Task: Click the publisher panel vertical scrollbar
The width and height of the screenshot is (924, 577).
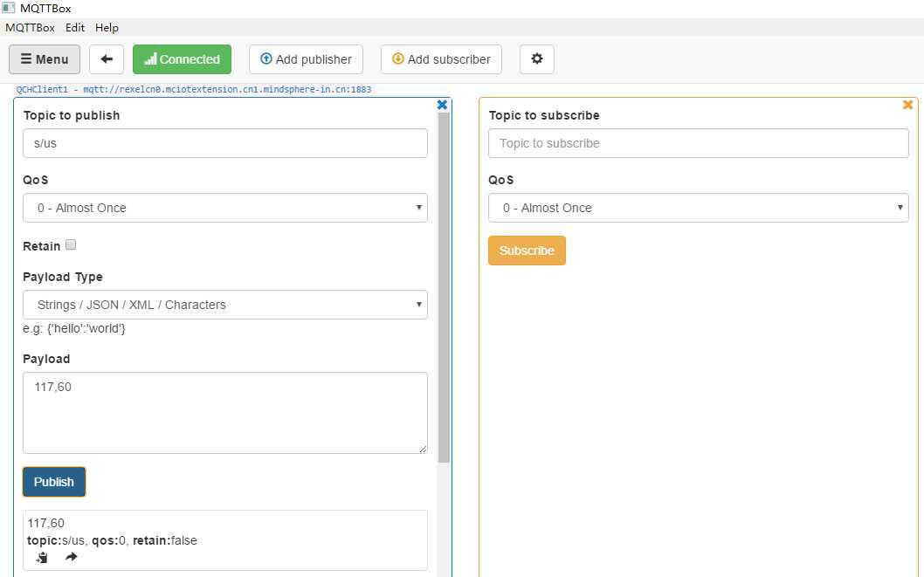Action: tap(444, 288)
